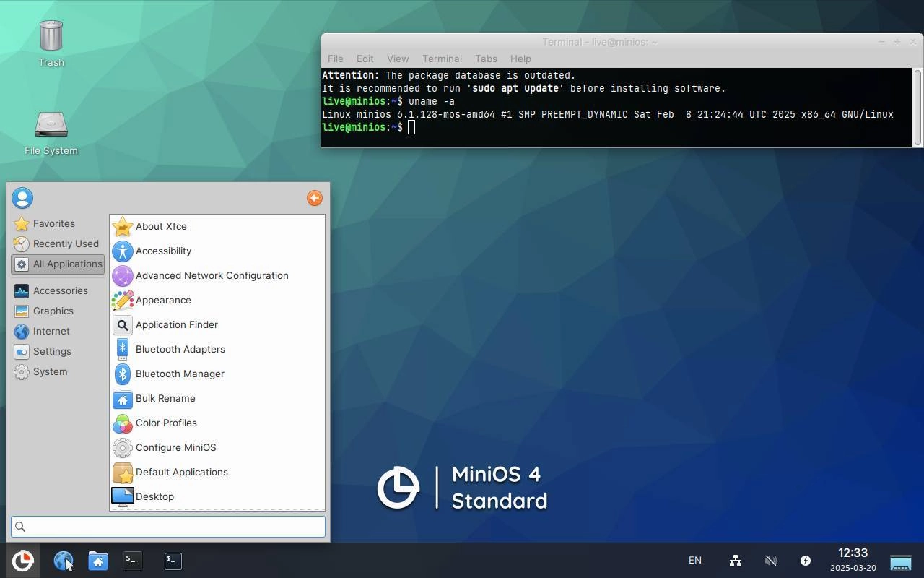Image resolution: width=924 pixels, height=578 pixels.
Task: Launch Accessibility settings from the menu
Action: coord(217,251)
